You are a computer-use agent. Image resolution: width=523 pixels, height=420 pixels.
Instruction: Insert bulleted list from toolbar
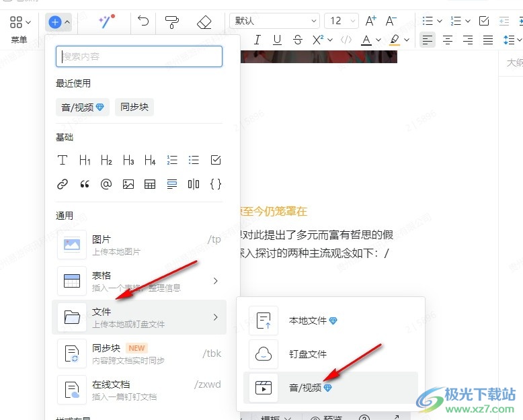coord(428,21)
